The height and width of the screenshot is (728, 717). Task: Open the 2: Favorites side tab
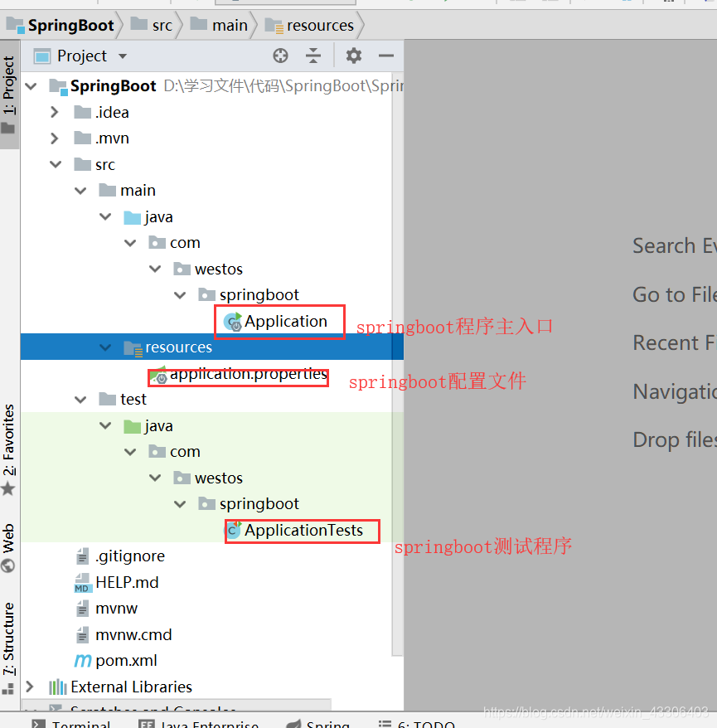pyautogui.click(x=9, y=449)
